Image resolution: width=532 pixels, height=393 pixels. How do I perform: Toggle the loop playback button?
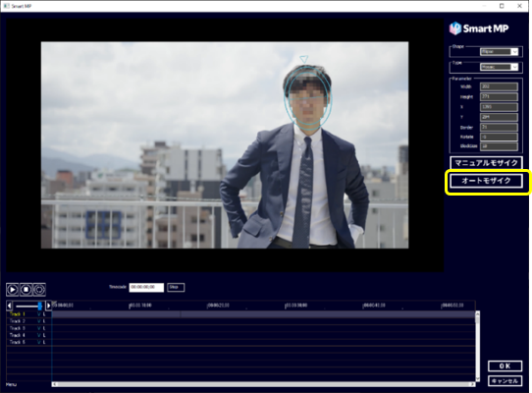click(39, 290)
